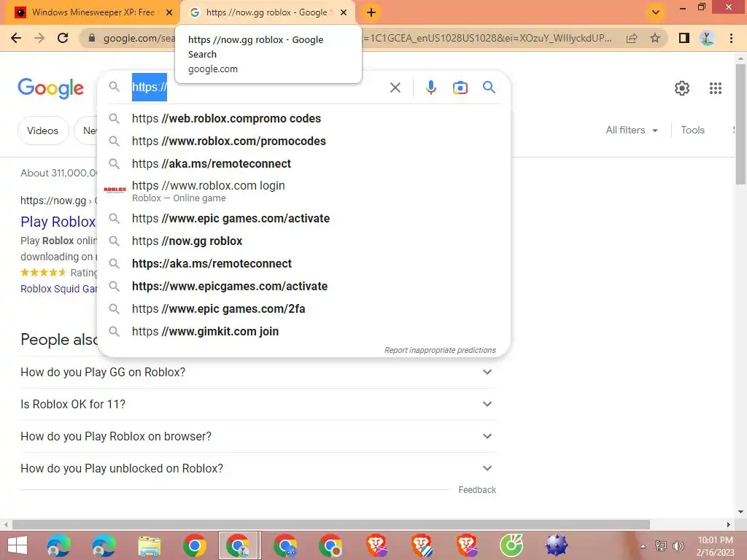Start voice search with microphone icon
747x560 pixels.
coord(430,87)
